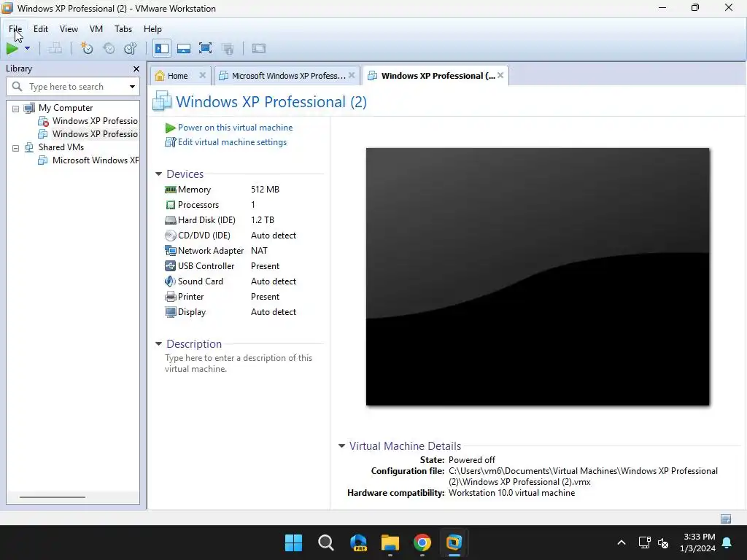Collapse the Shared VMs tree node
Viewport: 747px width, 560px height.
pyautogui.click(x=16, y=148)
